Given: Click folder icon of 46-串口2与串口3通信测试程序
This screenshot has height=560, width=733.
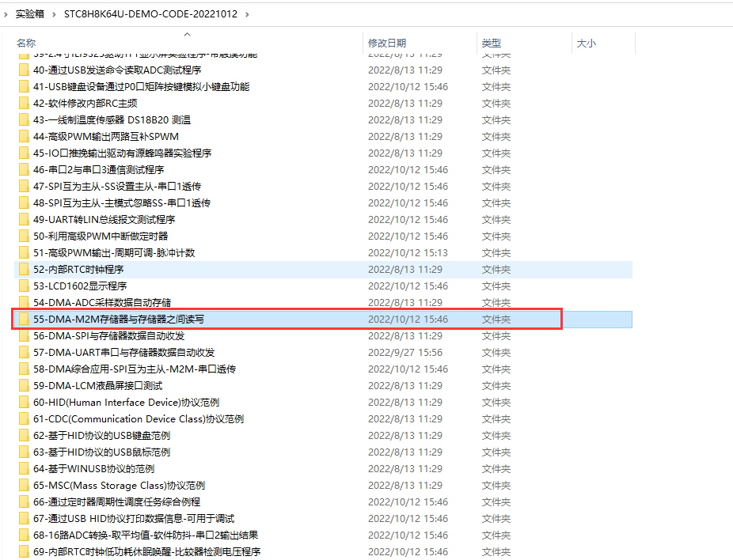Looking at the screenshot, I should pyautogui.click(x=24, y=170).
